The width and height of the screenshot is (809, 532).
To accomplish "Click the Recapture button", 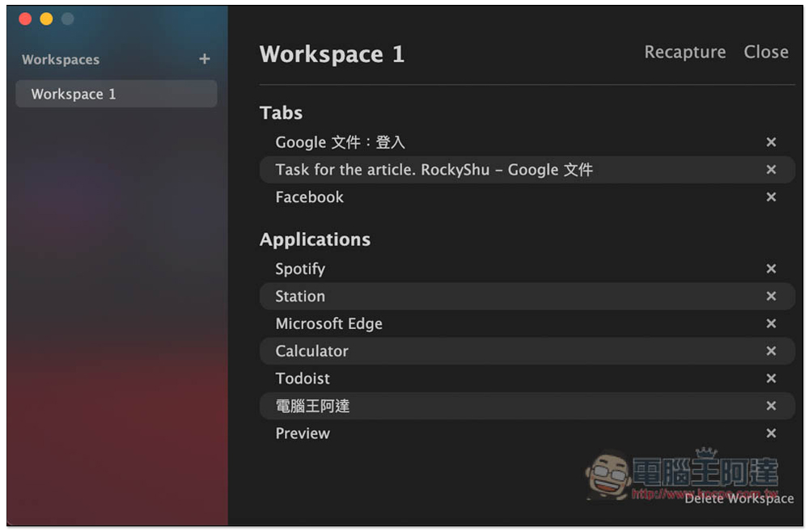I will point(684,53).
